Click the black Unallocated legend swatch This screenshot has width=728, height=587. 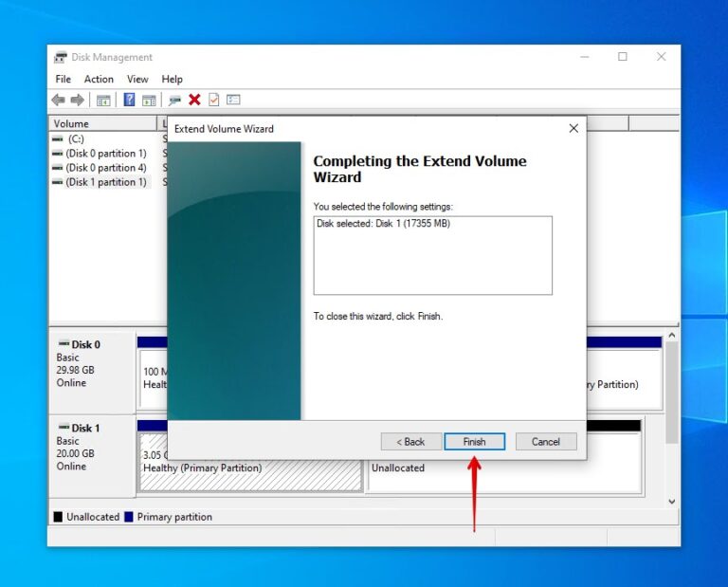(x=58, y=517)
